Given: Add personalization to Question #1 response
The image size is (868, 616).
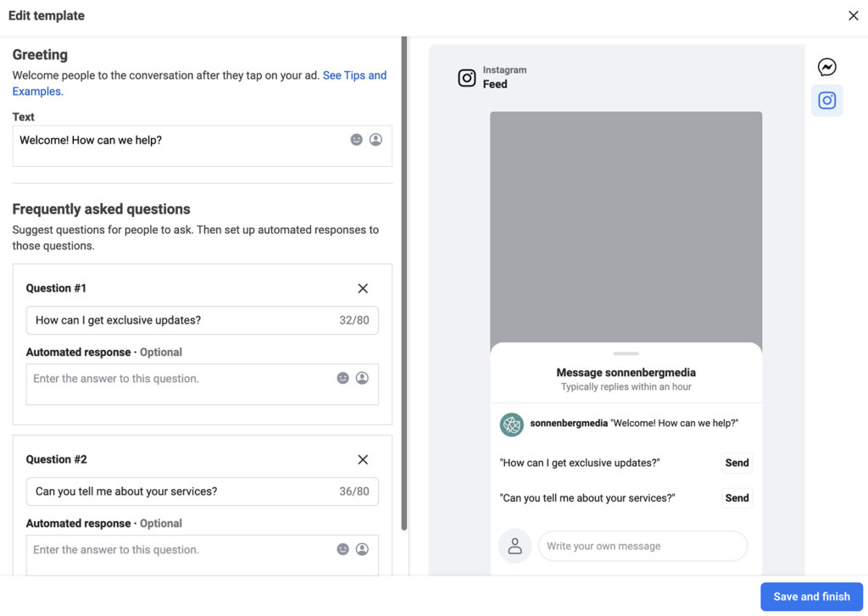Looking at the screenshot, I should pyautogui.click(x=362, y=378).
